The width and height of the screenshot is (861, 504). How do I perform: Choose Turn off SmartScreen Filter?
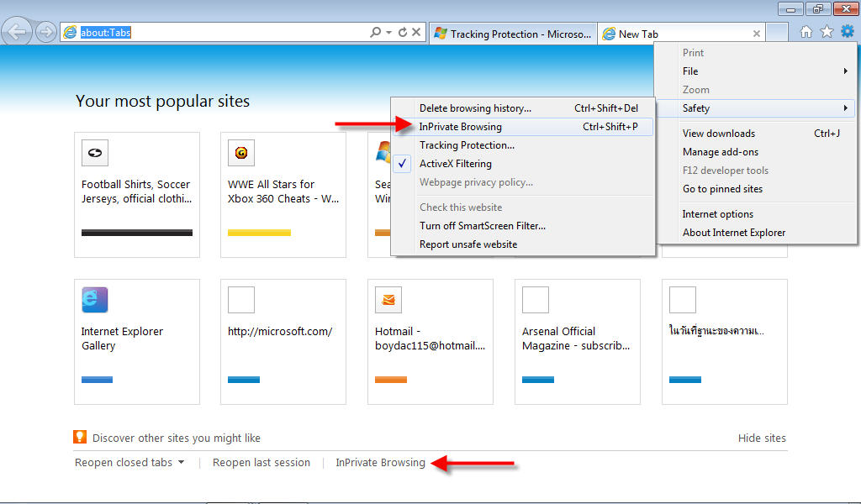(523, 226)
